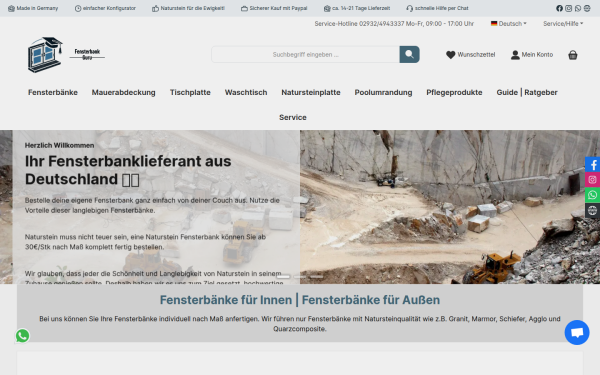Click Naturstein für die Ewigkeit thumbs icon
600x375 pixels.
[155, 8]
